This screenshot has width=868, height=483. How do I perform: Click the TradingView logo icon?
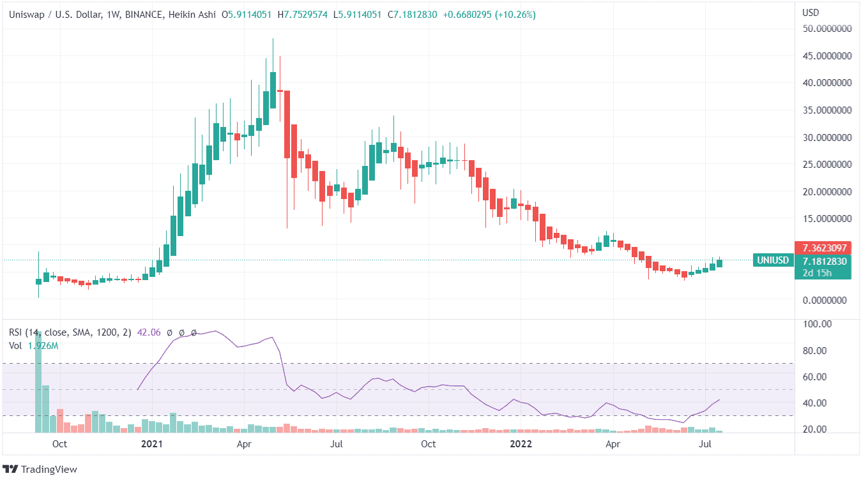click(11, 470)
